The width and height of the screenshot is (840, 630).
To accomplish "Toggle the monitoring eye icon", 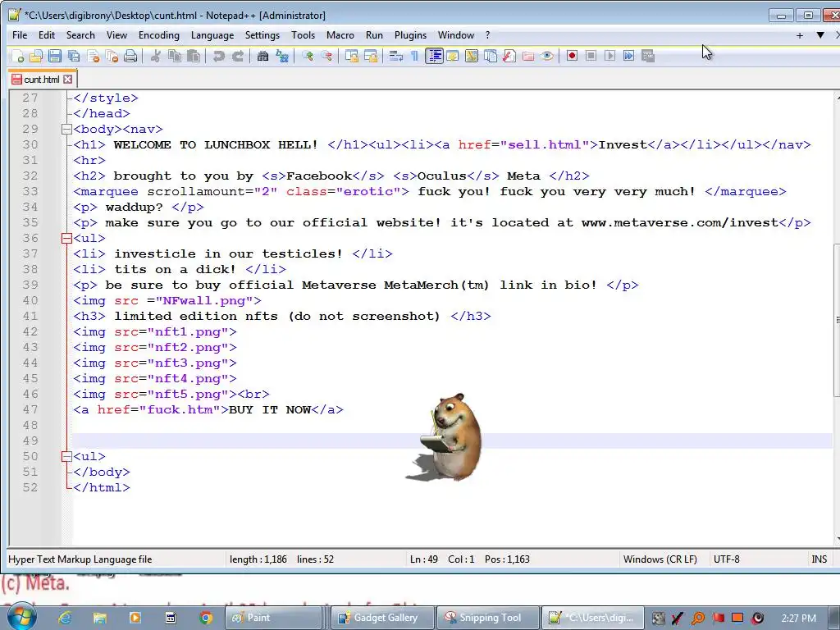I will 547,56.
